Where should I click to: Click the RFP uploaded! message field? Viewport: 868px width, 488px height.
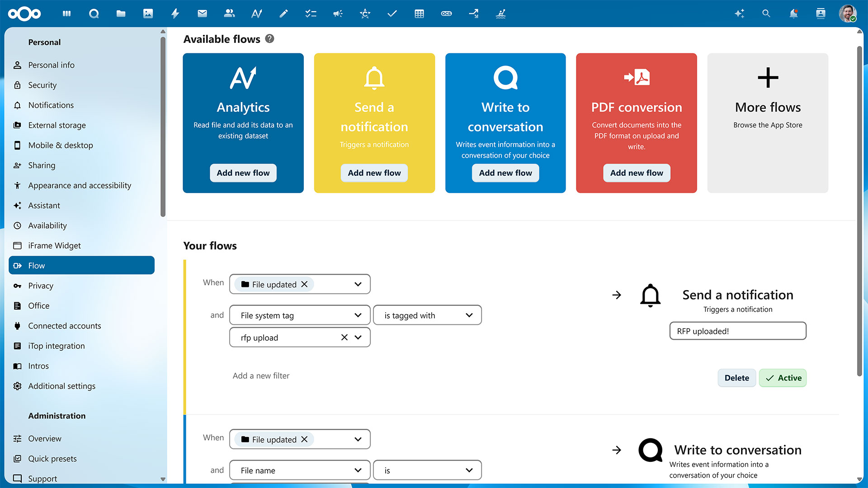click(737, 331)
